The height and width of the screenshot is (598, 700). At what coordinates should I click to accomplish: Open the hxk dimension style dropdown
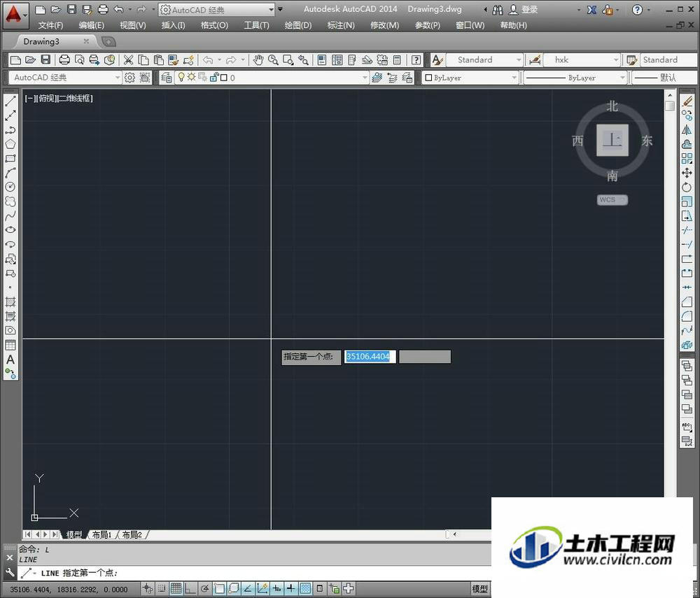tap(615, 59)
